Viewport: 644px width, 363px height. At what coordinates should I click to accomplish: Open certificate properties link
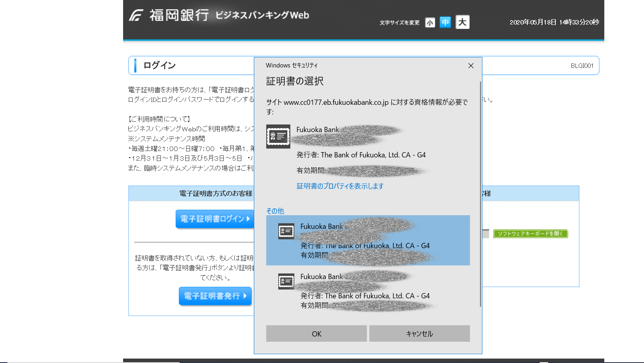[340, 186]
